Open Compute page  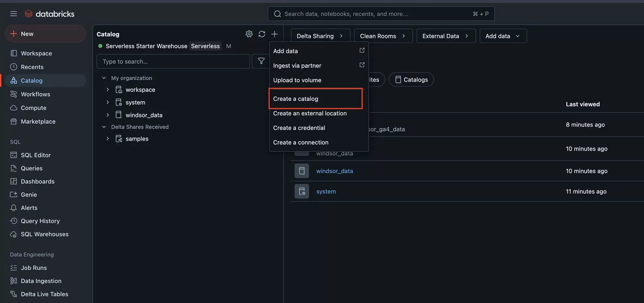click(34, 108)
